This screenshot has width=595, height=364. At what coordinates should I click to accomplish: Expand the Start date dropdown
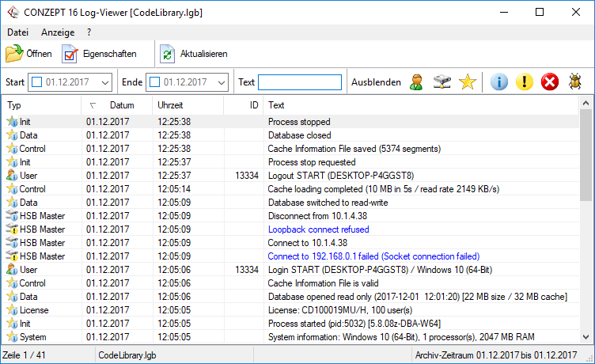pos(105,82)
